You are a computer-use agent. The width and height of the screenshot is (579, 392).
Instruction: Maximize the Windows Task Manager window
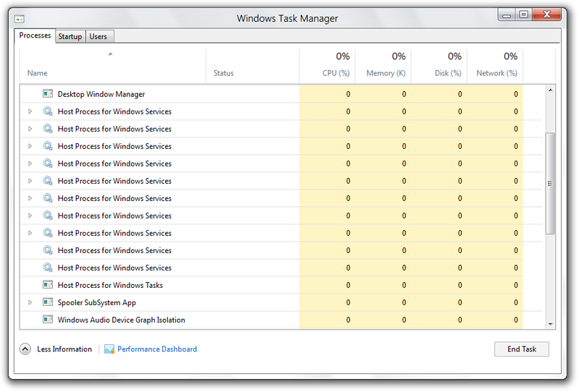tap(523, 14)
